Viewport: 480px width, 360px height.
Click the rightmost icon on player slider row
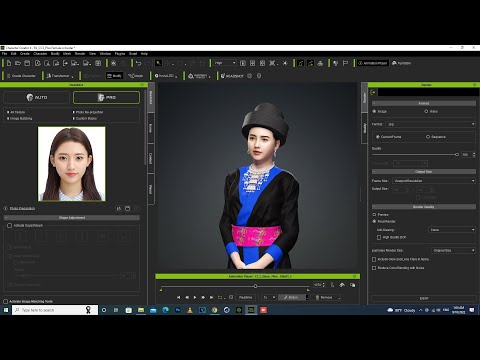[353, 285]
